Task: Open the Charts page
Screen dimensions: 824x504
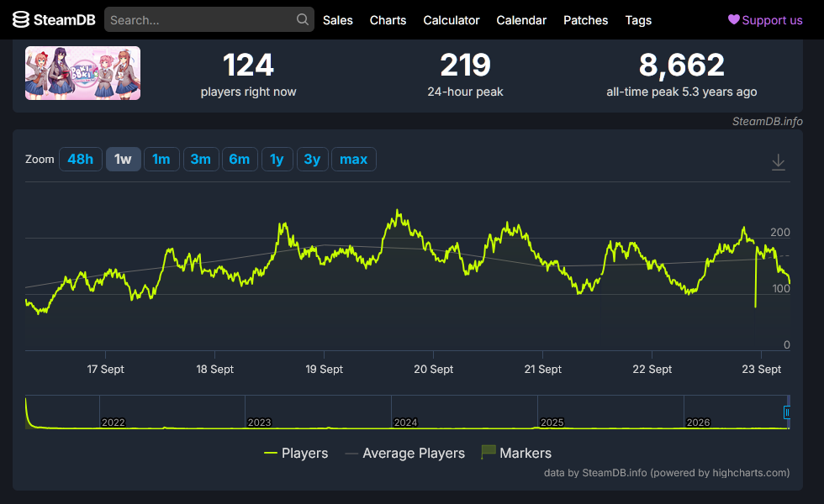Action: (388, 20)
